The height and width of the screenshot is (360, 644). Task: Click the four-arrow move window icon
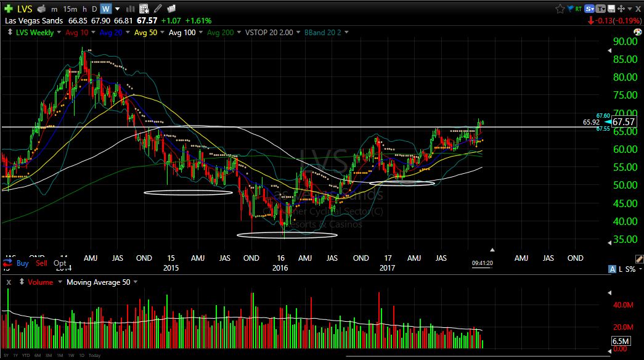(621, 9)
